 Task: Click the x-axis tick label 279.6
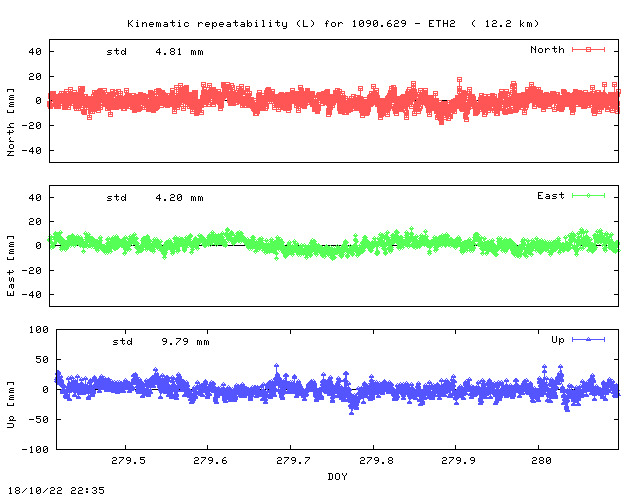click(x=210, y=460)
